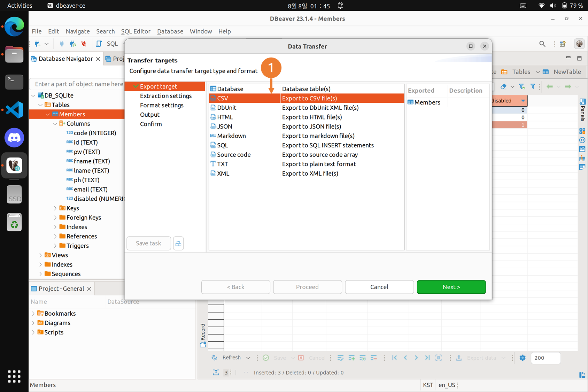Click the eraser clear filter icon
Image resolution: width=588 pixels, height=392 pixels.
503,86
